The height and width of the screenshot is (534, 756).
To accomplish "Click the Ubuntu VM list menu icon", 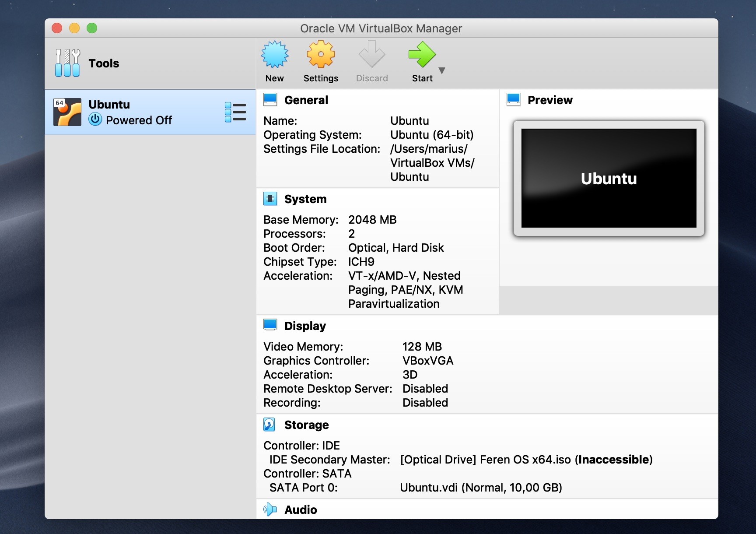I will (235, 112).
